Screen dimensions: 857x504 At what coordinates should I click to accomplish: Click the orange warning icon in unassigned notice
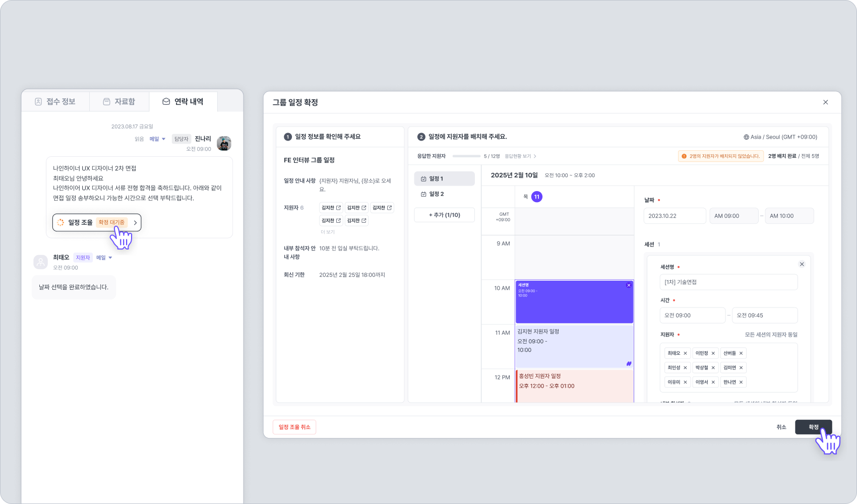point(684,156)
